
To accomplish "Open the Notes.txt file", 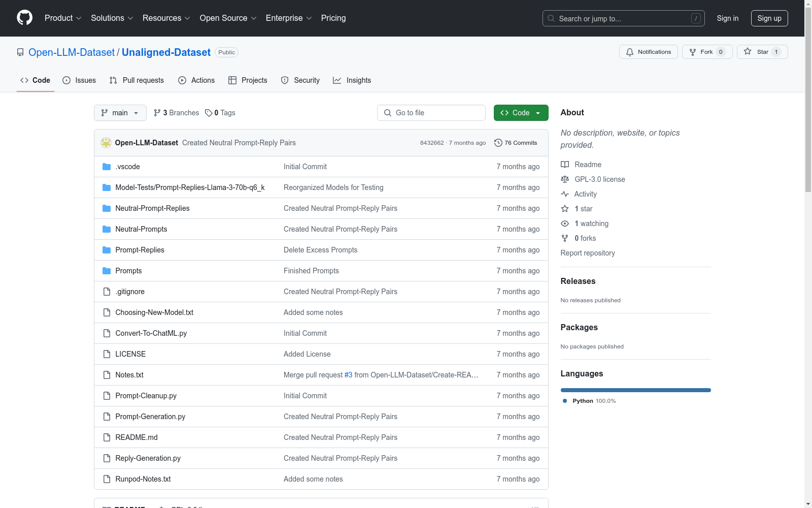I will [129, 375].
